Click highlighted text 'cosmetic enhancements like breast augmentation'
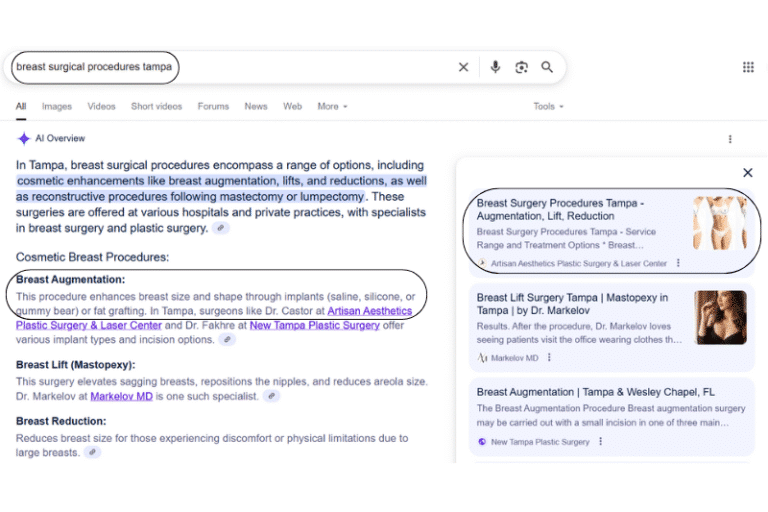 pyautogui.click(x=148, y=181)
